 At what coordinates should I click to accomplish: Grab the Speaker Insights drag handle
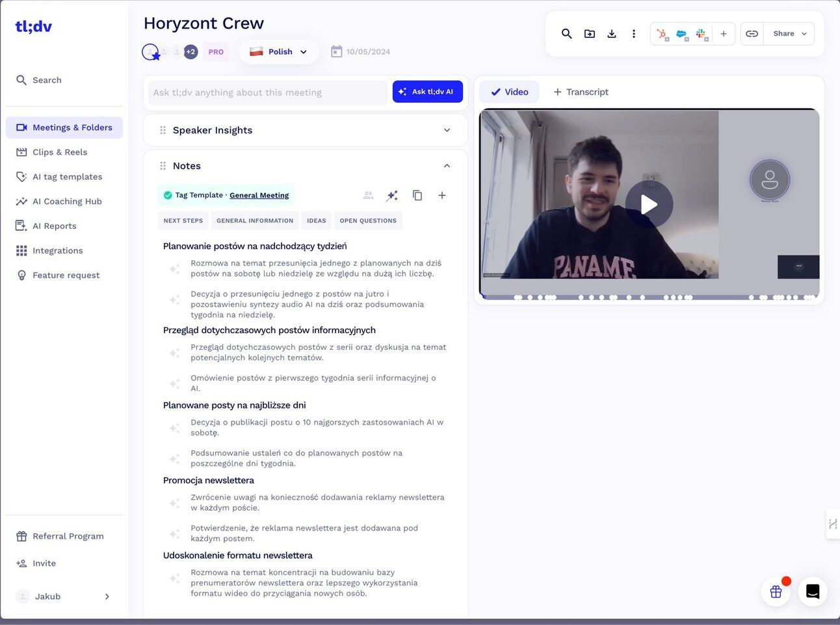pos(163,130)
